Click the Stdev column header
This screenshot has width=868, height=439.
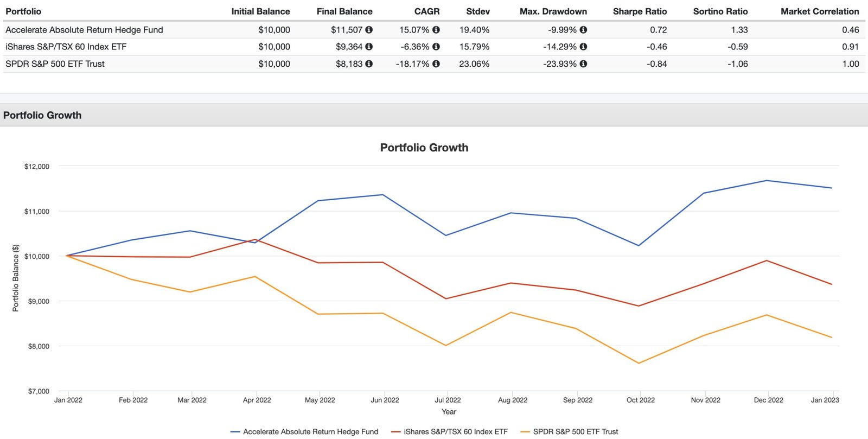point(478,11)
